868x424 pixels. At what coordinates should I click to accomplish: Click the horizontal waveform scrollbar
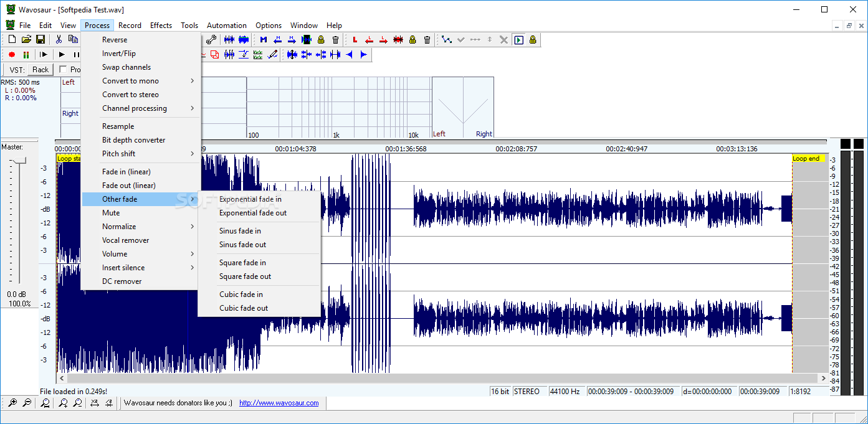442,378
